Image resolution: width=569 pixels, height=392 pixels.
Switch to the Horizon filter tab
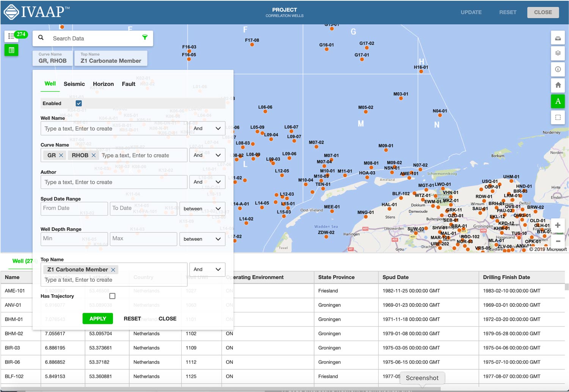coord(103,84)
